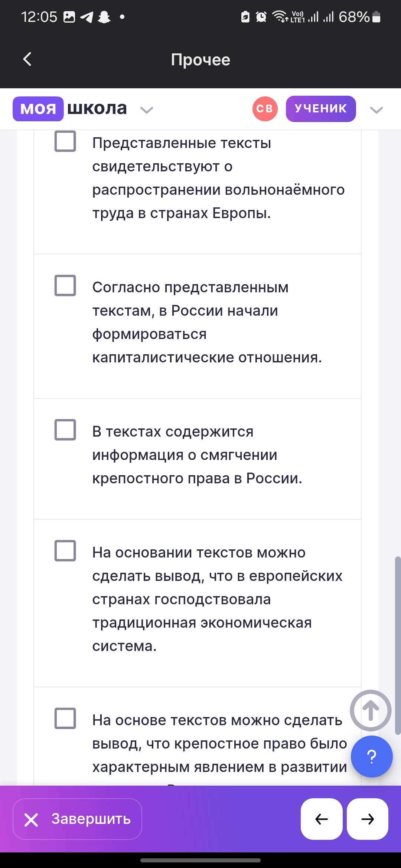Image resolution: width=401 pixels, height=868 pixels.
Task: Tap the battery status icon
Action: pos(376,17)
